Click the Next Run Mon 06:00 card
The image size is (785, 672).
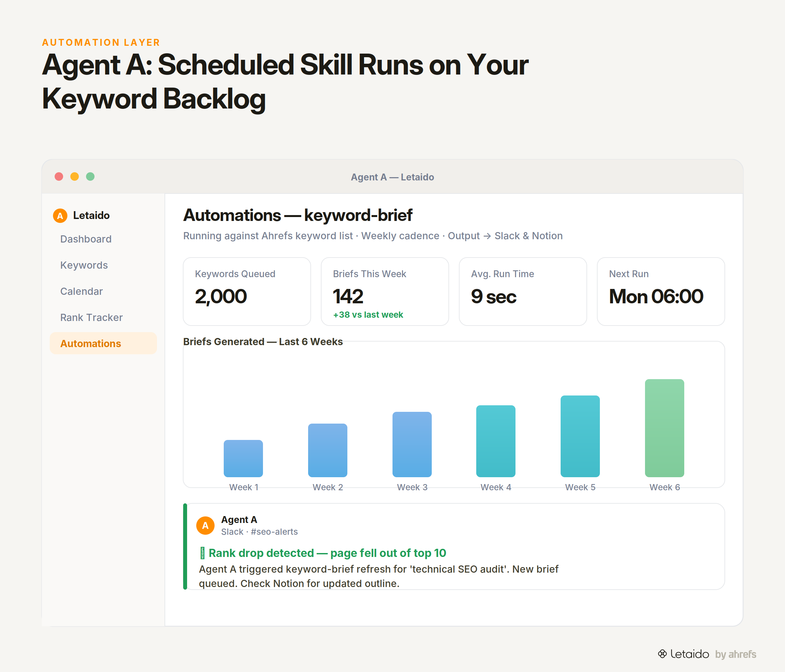pyautogui.click(x=661, y=292)
